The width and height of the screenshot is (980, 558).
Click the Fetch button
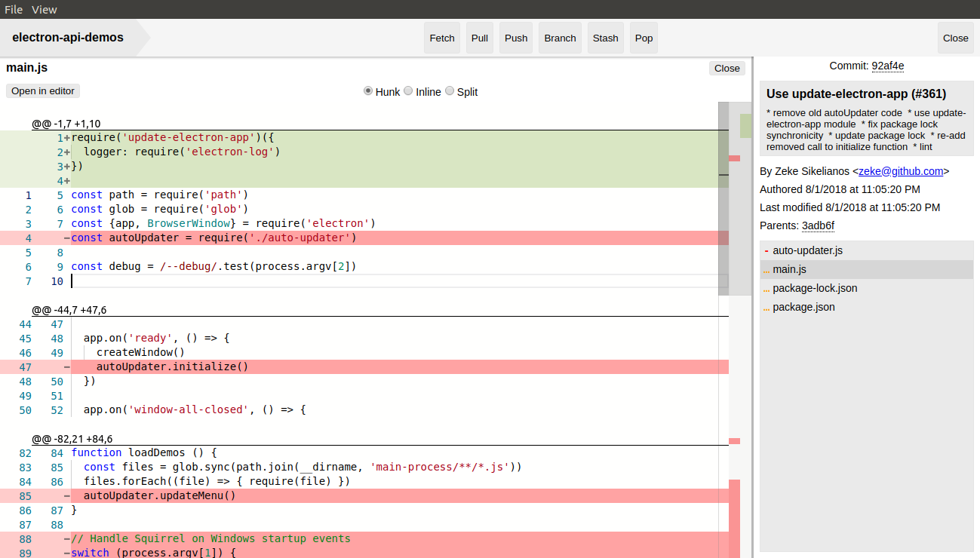[x=442, y=38]
